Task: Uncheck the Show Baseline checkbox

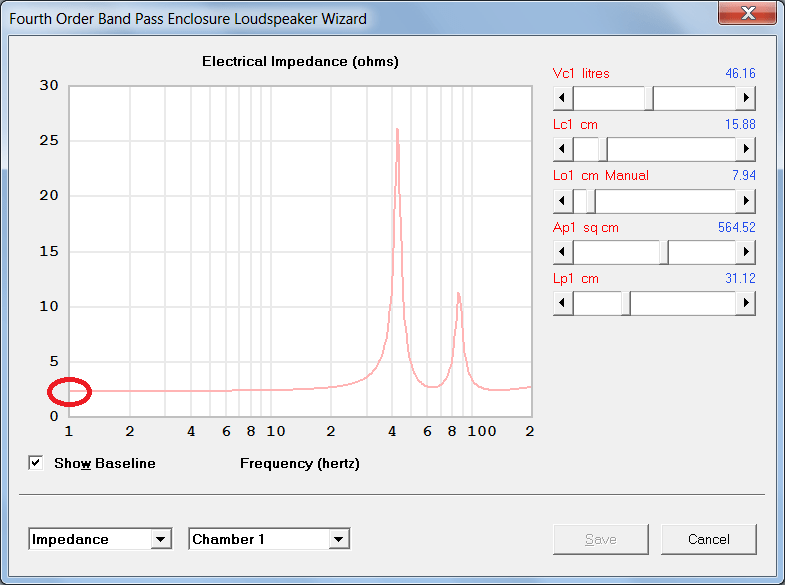Action: pos(36,463)
